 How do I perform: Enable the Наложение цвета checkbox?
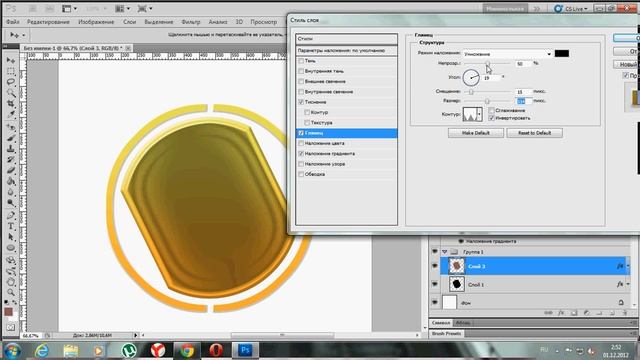click(301, 143)
